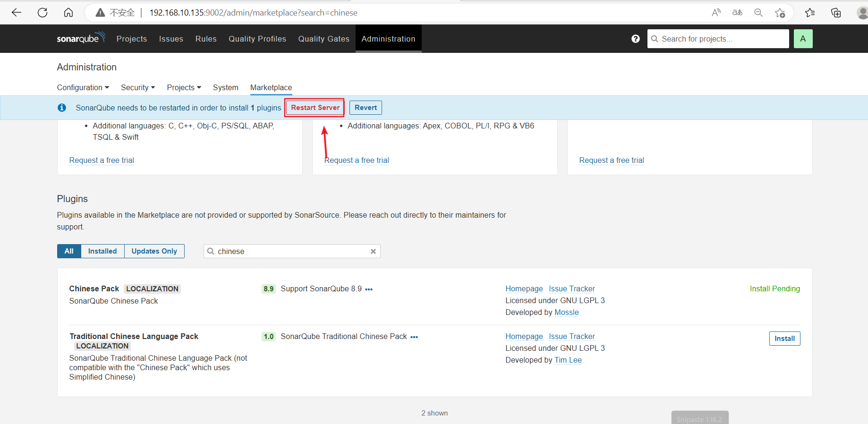
Task: Expand release details dots for Chinese Pack
Action: click(369, 289)
